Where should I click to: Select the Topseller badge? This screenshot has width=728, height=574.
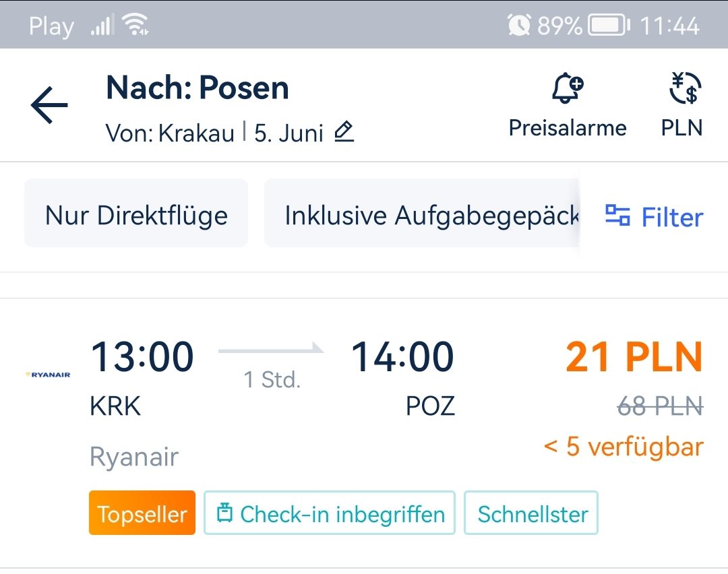[x=142, y=513]
